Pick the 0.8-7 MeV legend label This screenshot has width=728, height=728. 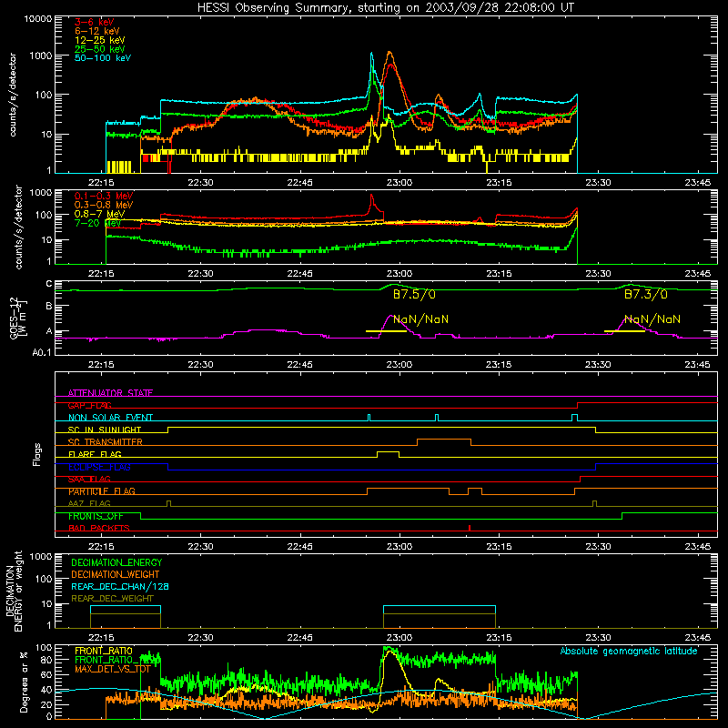coord(99,214)
